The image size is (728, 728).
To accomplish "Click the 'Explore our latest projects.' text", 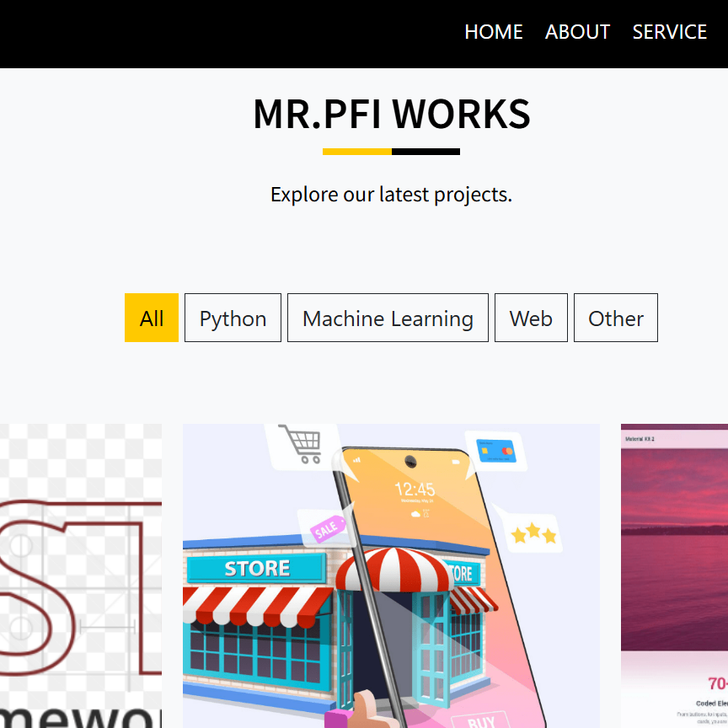I will 391,195.
